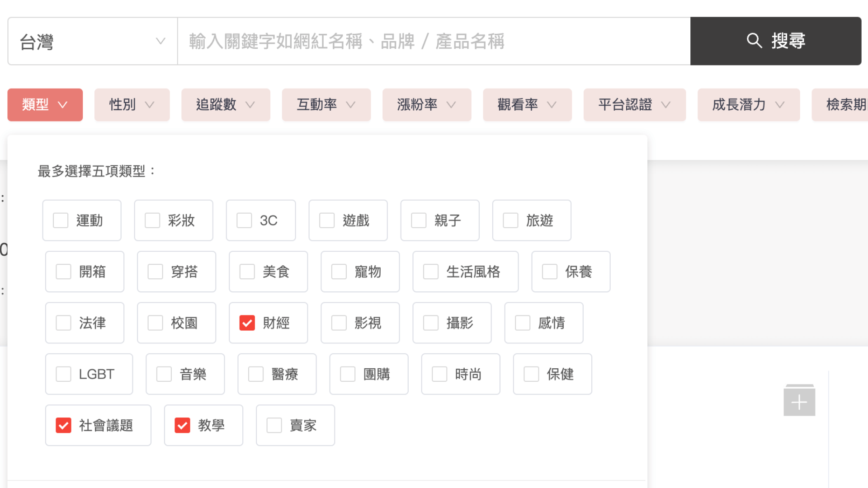Expand the 互動率 engagement rate filter
Viewport: 868px width, 488px height.
325,104
